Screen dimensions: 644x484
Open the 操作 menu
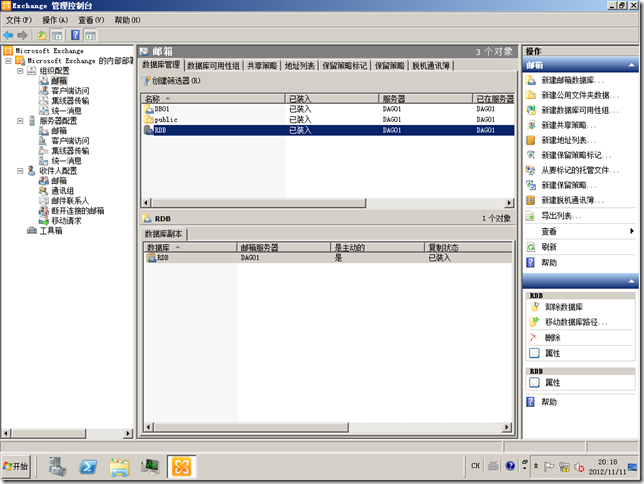[55, 20]
